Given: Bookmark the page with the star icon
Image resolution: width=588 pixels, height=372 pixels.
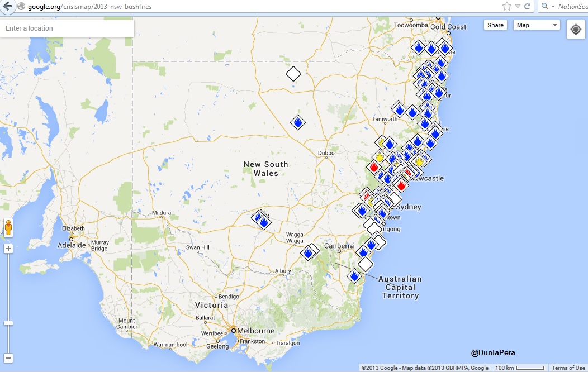Looking at the screenshot, I should tap(506, 7).
